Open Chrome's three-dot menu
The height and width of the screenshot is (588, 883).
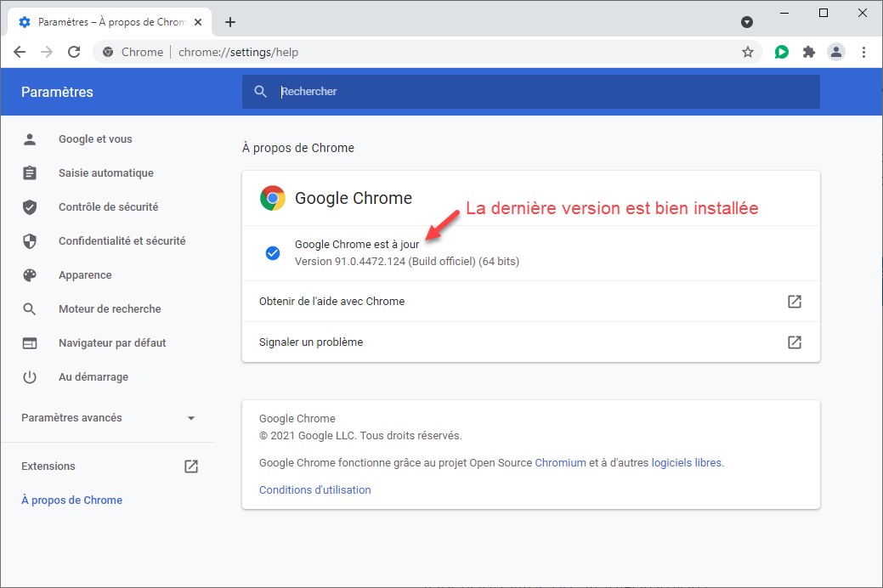tap(863, 52)
